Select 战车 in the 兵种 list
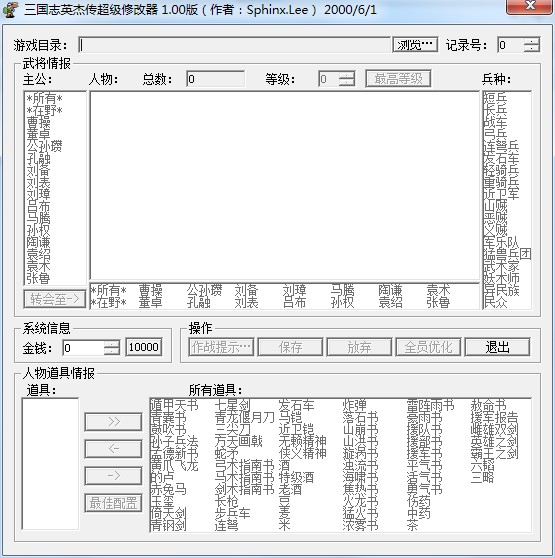This screenshot has width=555, height=558. click(x=495, y=122)
